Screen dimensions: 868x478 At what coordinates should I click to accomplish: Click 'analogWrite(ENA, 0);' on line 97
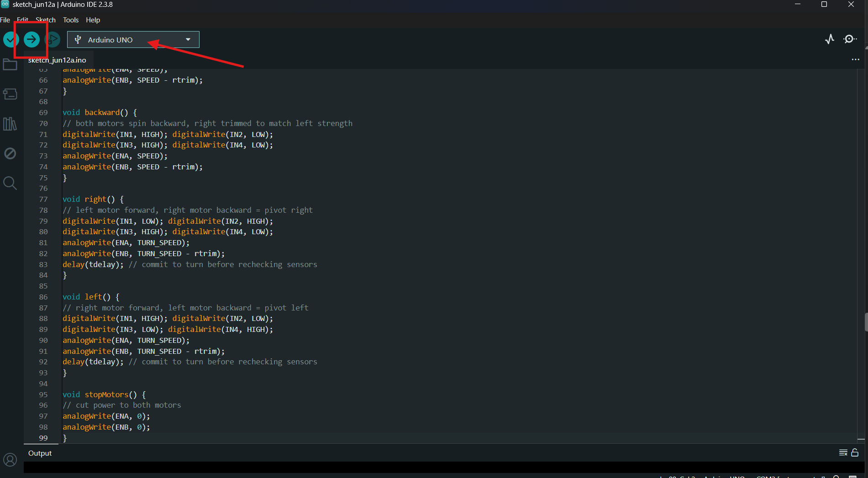point(106,416)
